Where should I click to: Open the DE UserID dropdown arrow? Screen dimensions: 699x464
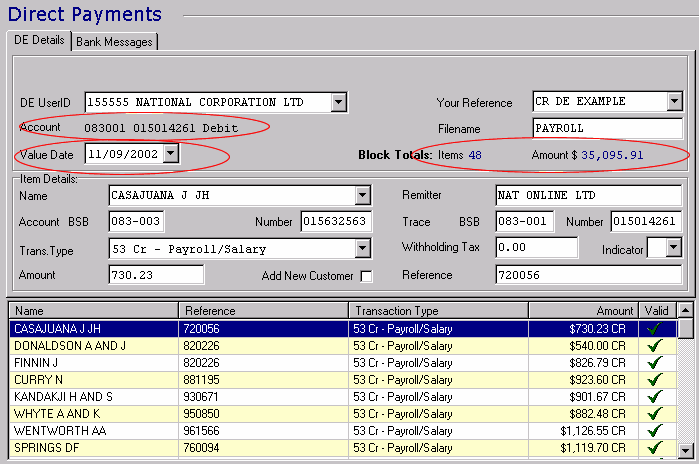(338, 102)
